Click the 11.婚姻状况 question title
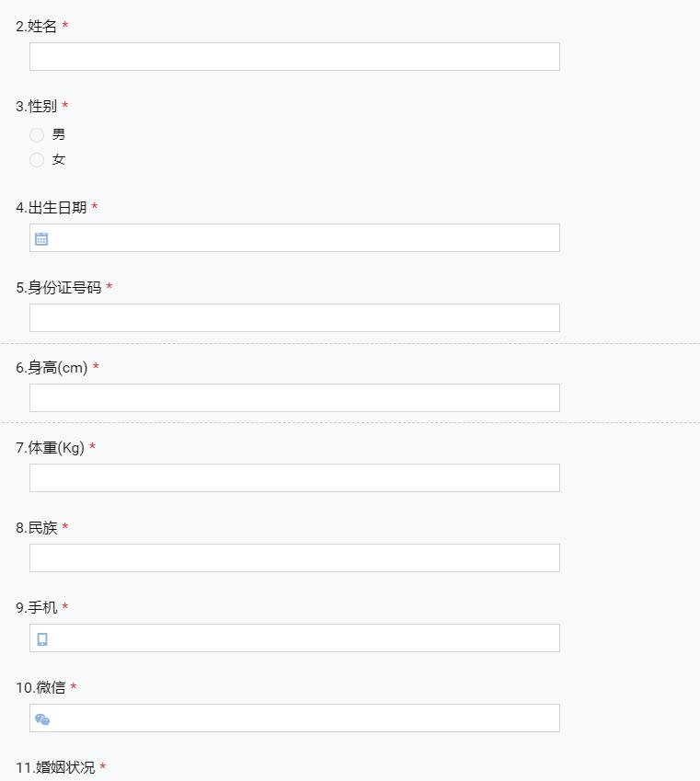Viewport: 700px width, 781px height. (x=55, y=767)
